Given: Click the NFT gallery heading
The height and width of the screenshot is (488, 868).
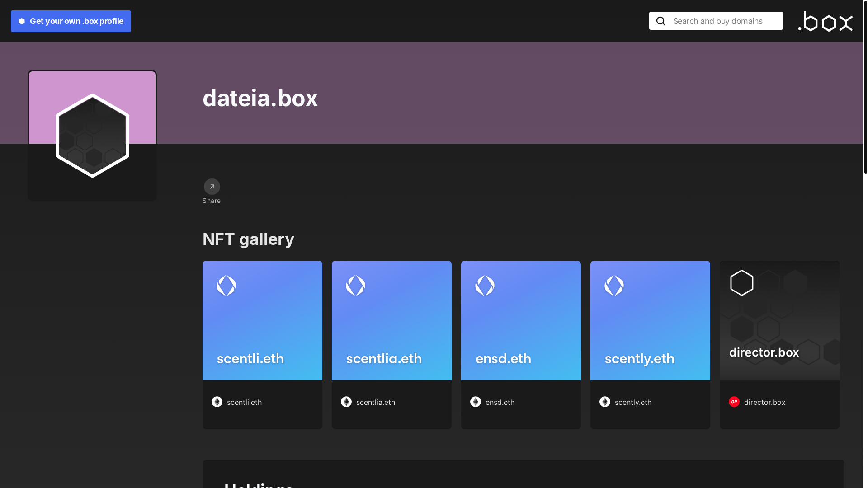Looking at the screenshot, I should click(x=248, y=239).
